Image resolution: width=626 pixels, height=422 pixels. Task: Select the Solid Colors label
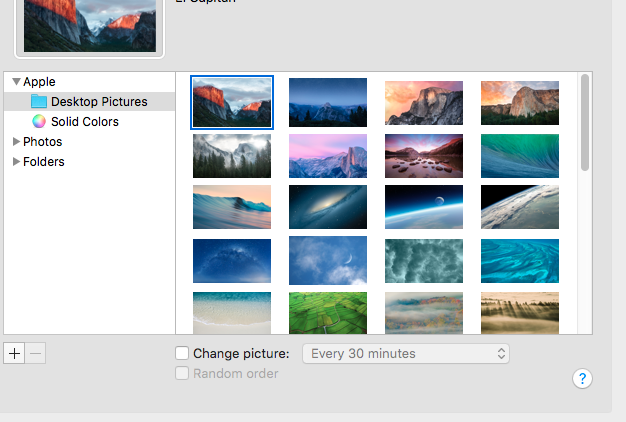[85, 122]
